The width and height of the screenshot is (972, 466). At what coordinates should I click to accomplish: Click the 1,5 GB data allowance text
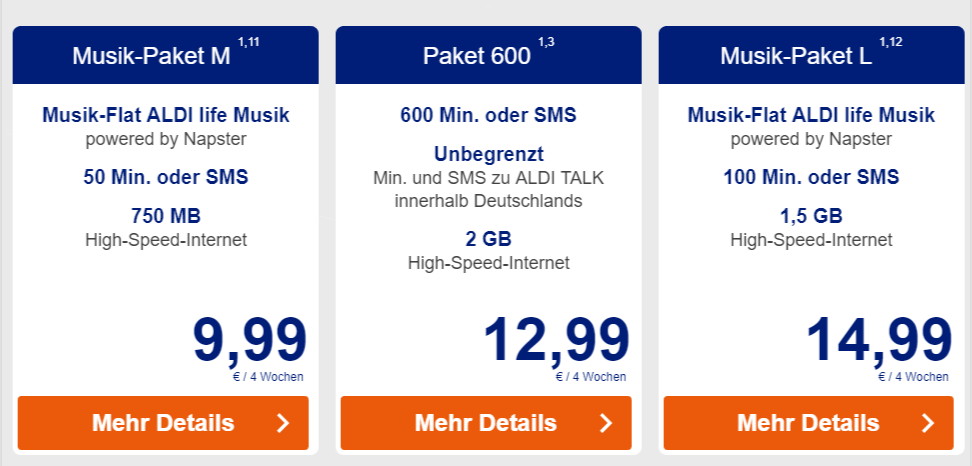811,216
